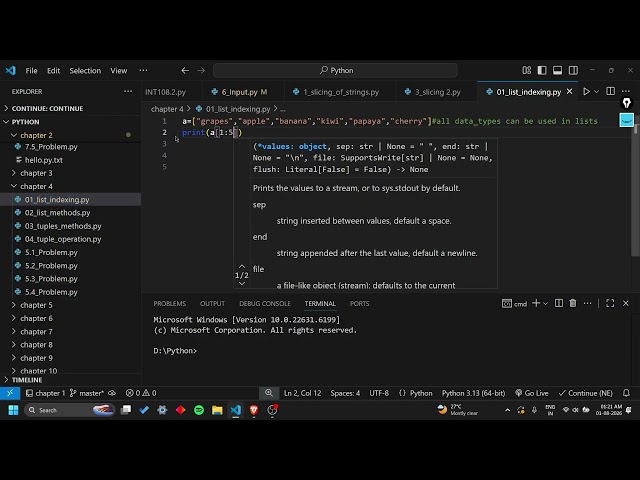
Task: Navigate back with the left arrow
Action: 185,71
